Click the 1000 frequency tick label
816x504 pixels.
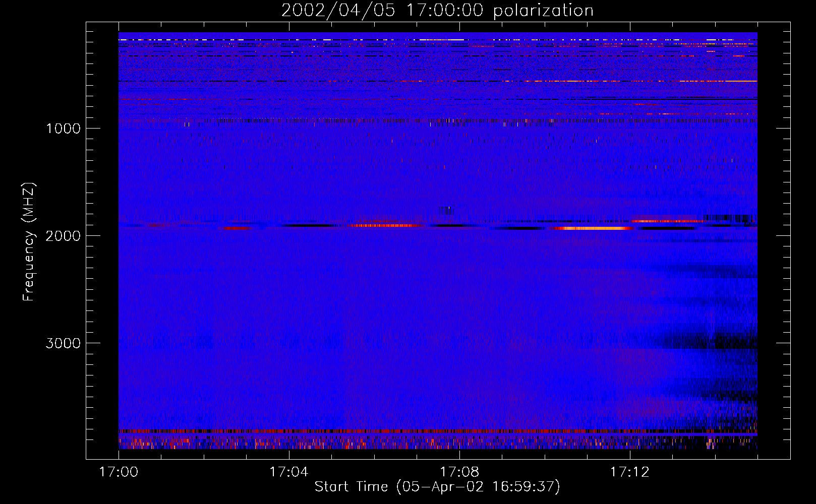click(63, 129)
